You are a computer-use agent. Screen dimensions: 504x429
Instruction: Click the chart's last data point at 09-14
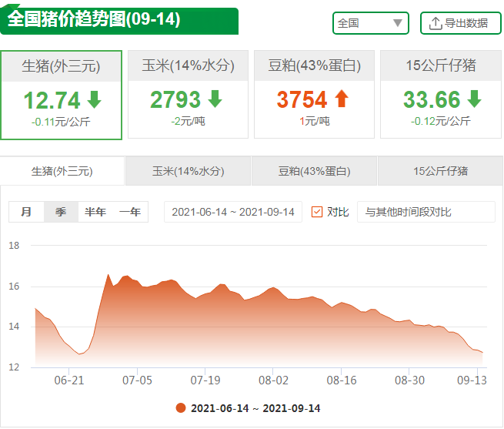pos(482,353)
